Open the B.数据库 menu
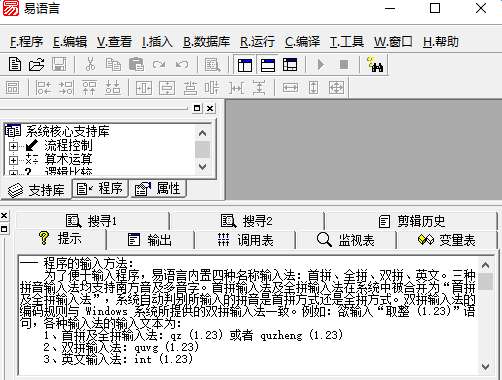 206,42
